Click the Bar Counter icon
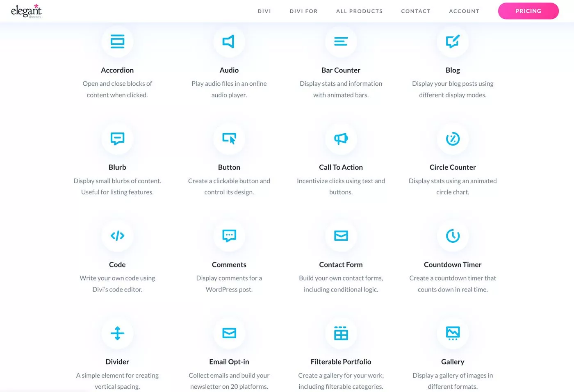The width and height of the screenshot is (574, 392). tap(341, 41)
